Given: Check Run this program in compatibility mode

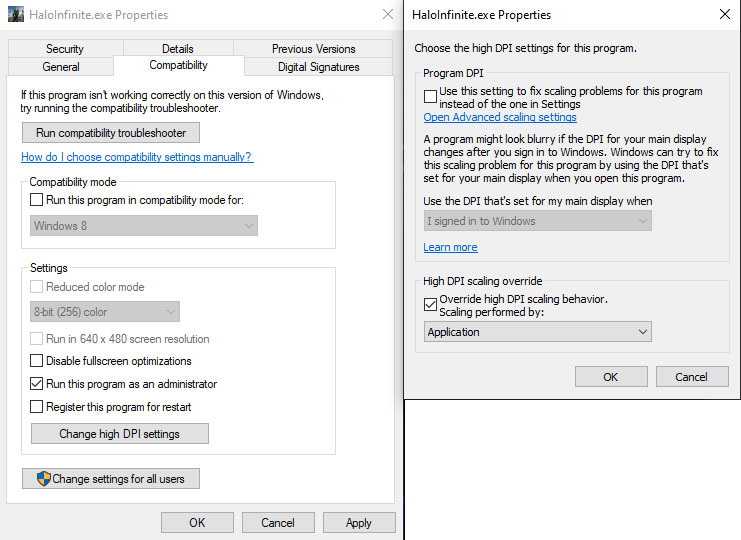Looking at the screenshot, I should (36, 200).
